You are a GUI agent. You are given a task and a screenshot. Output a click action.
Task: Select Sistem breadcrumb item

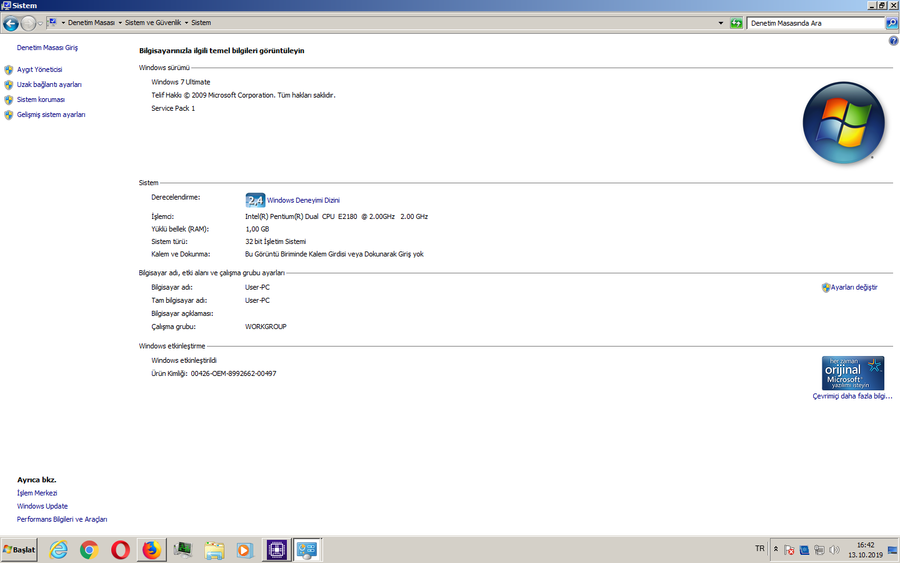[201, 23]
